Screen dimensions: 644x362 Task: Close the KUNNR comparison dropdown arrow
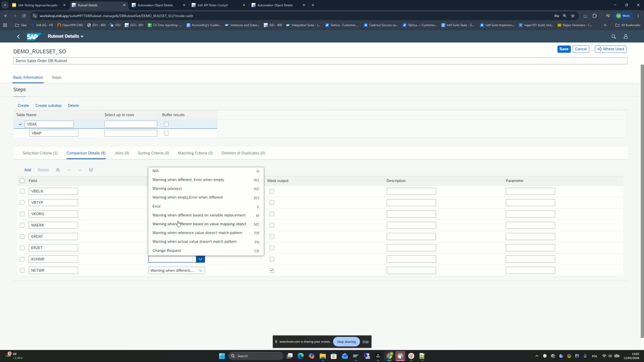pyautogui.click(x=200, y=259)
